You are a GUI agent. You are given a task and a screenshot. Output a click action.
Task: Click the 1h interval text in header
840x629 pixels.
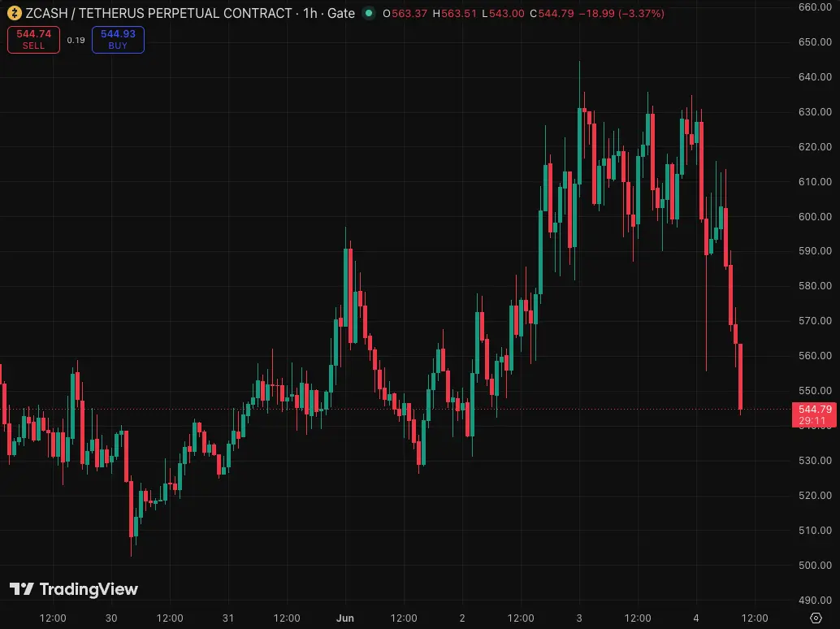(310, 13)
